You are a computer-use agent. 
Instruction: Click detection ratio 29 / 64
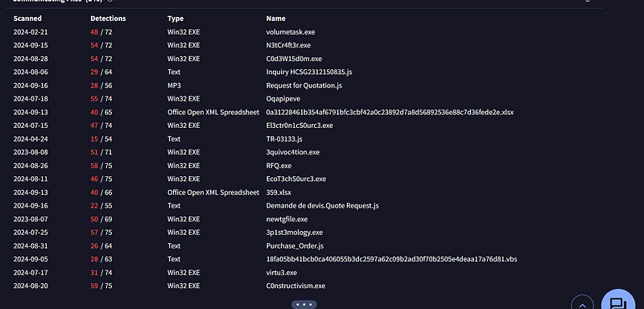(x=101, y=72)
